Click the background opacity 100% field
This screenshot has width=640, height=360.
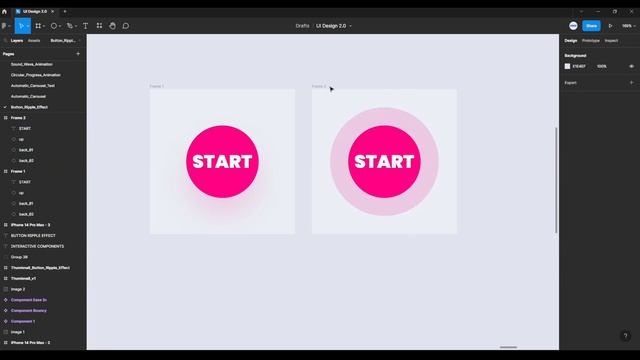pyautogui.click(x=602, y=66)
